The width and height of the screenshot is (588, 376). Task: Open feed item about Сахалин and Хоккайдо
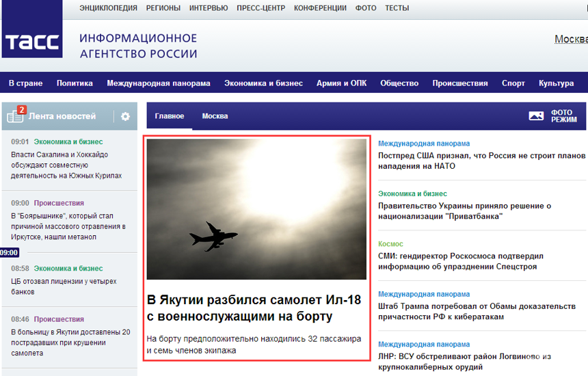point(66,165)
